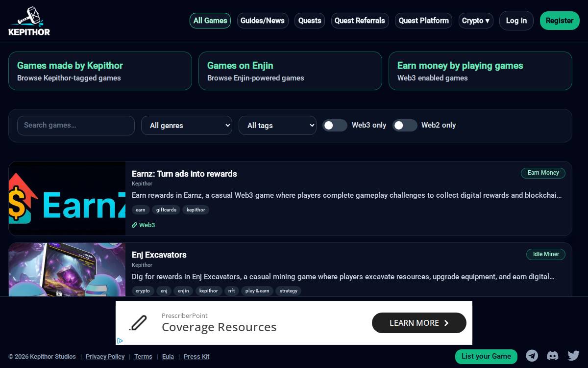Open the Press Kit link
Screen dimensions: 588x368
point(196,357)
